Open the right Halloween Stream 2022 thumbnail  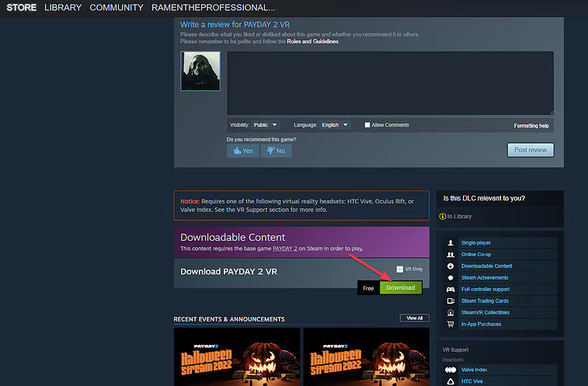click(x=366, y=356)
